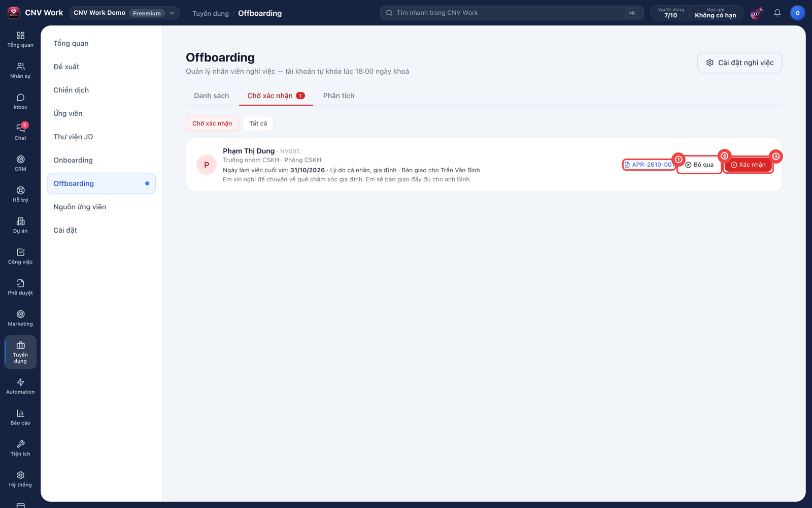Open Đề xuất in the submenu
This screenshot has width=812, height=508.
tap(101, 67)
